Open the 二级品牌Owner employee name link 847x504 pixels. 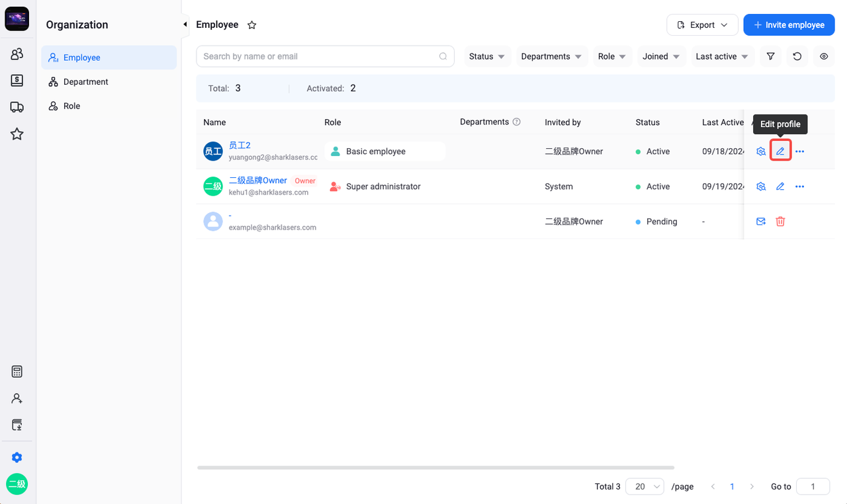tap(258, 181)
